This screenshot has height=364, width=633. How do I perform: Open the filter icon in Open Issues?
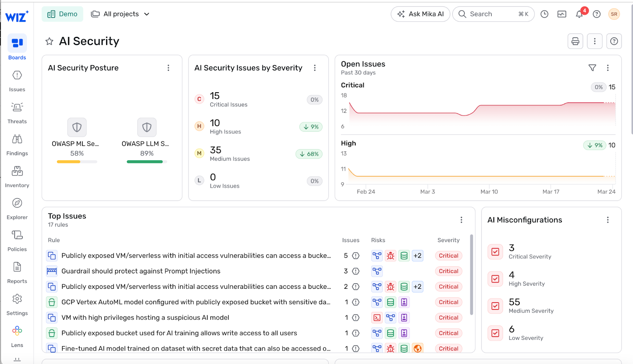click(x=592, y=68)
